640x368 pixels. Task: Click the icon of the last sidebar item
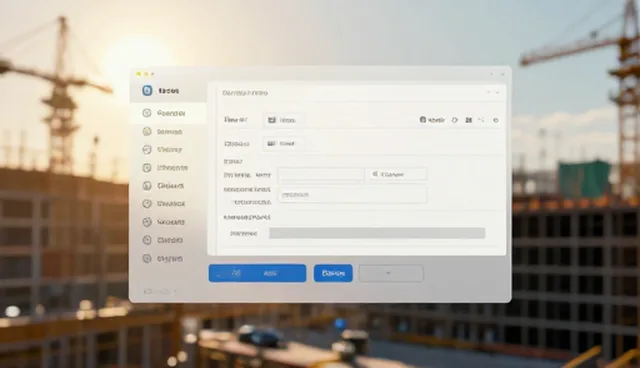click(x=147, y=258)
